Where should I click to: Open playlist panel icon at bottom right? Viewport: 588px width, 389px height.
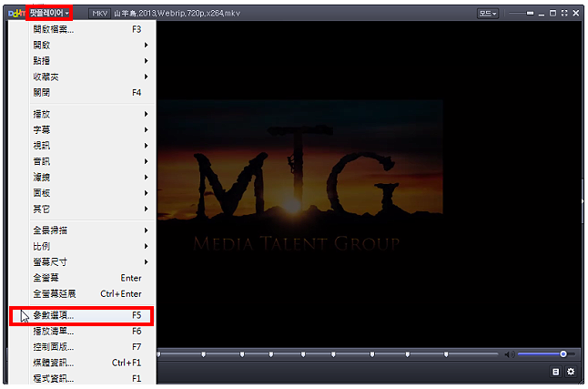(x=556, y=372)
